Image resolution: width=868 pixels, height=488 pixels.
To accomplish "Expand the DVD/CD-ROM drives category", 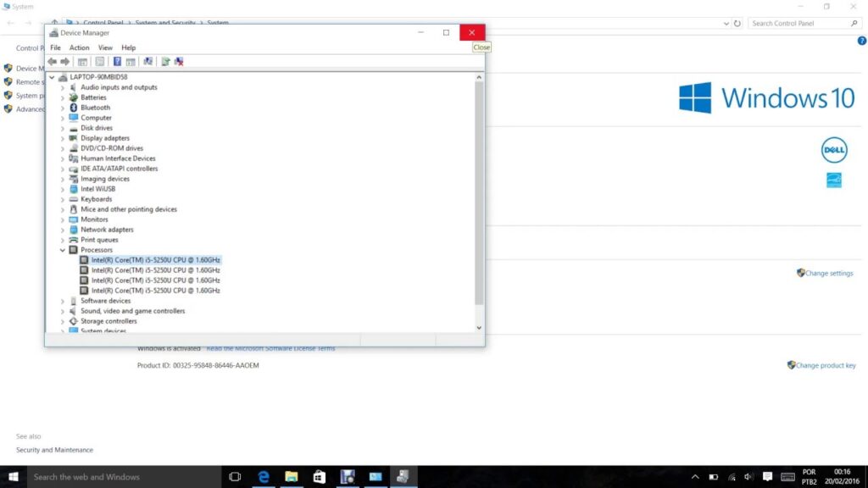I will coord(63,148).
